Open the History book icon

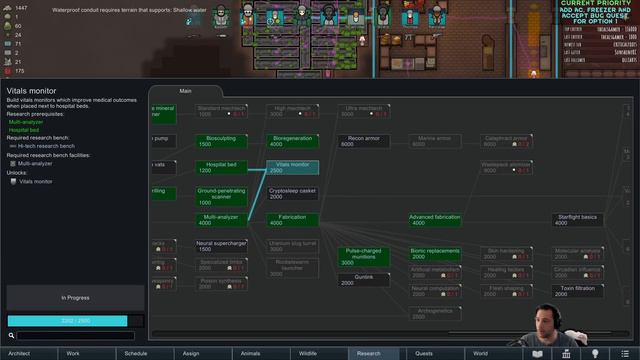coord(537,353)
